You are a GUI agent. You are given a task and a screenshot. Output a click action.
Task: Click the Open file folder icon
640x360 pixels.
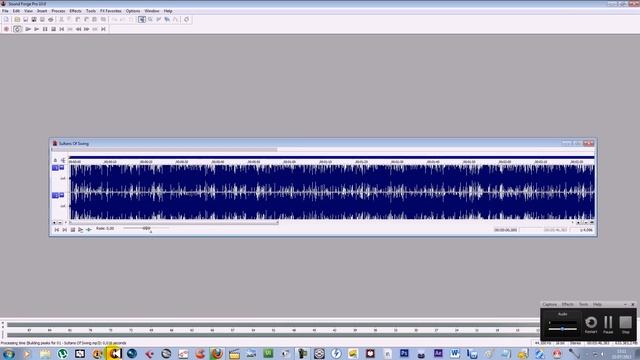(17, 20)
